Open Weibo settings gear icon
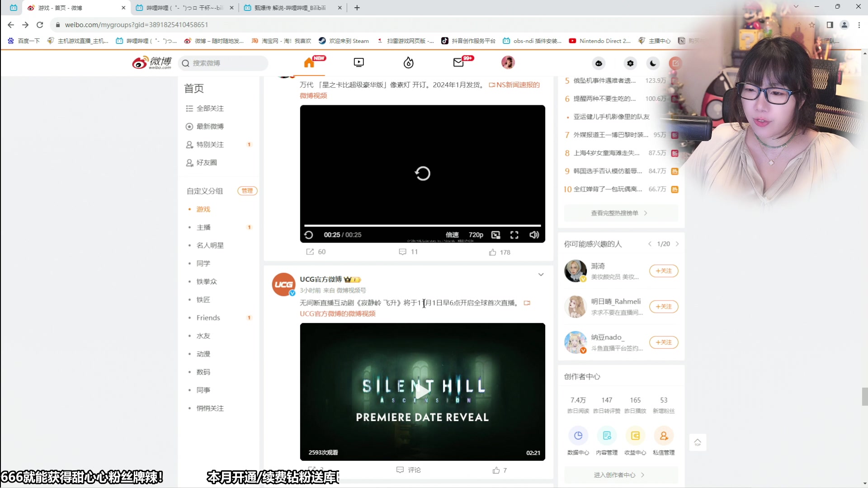The height and width of the screenshot is (488, 868). click(x=630, y=63)
